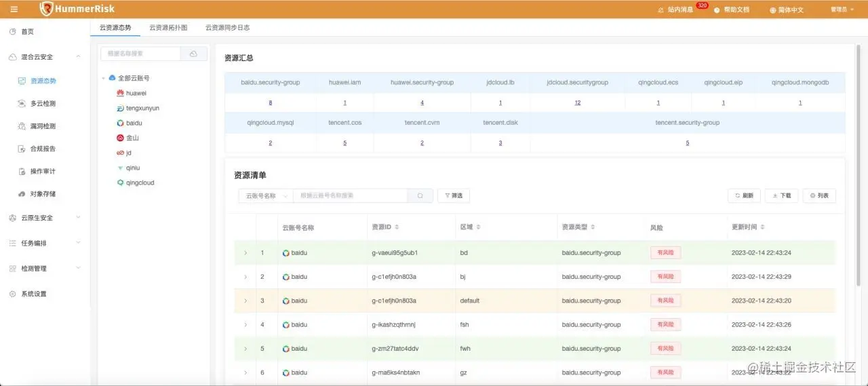This screenshot has width=868, height=386.
Task: Click 有风险 tag in row 4
Action: 665,325
